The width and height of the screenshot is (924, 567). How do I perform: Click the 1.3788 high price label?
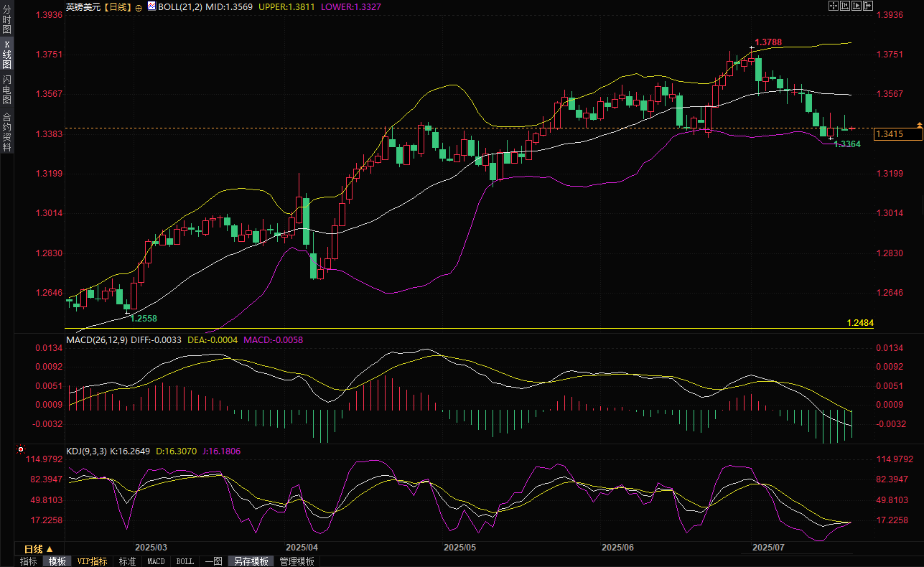click(x=767, y=43)
